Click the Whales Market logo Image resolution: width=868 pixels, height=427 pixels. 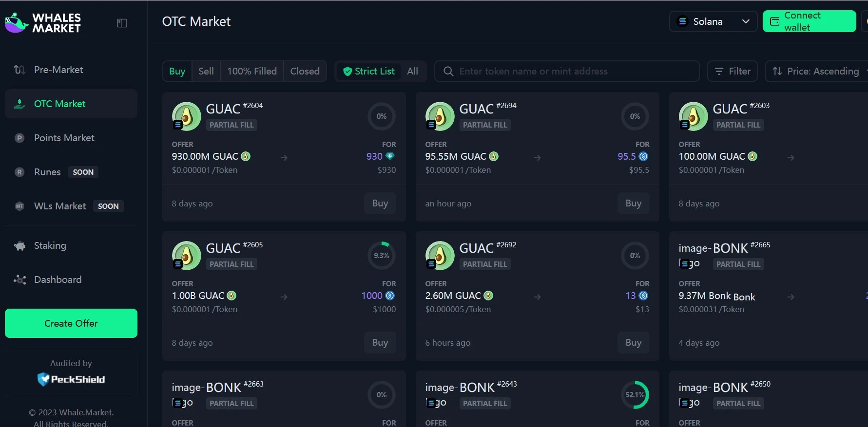click(42, 23)
